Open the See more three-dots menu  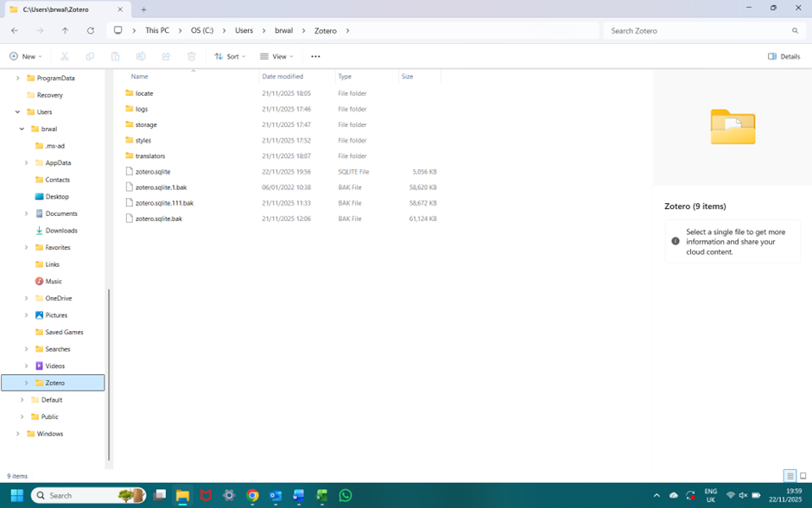click(315, 56)
